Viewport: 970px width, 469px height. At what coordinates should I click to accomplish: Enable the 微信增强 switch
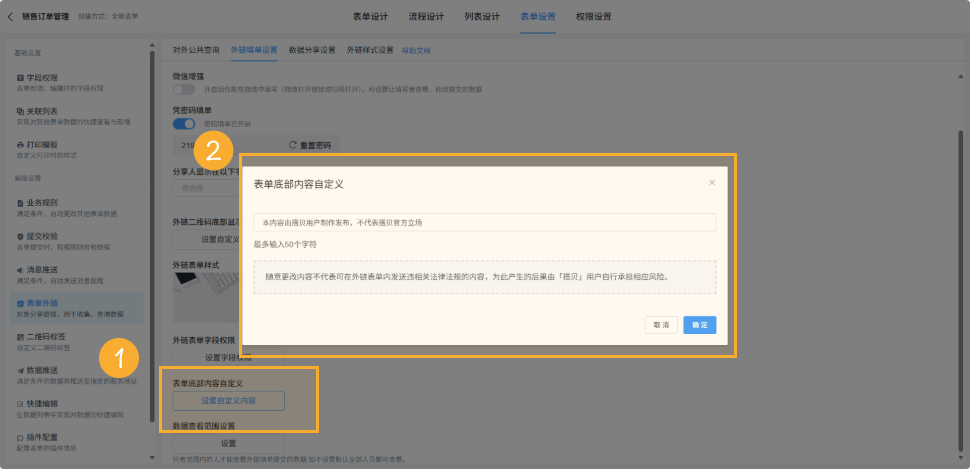pyautogui.click(x=184, y=90)
